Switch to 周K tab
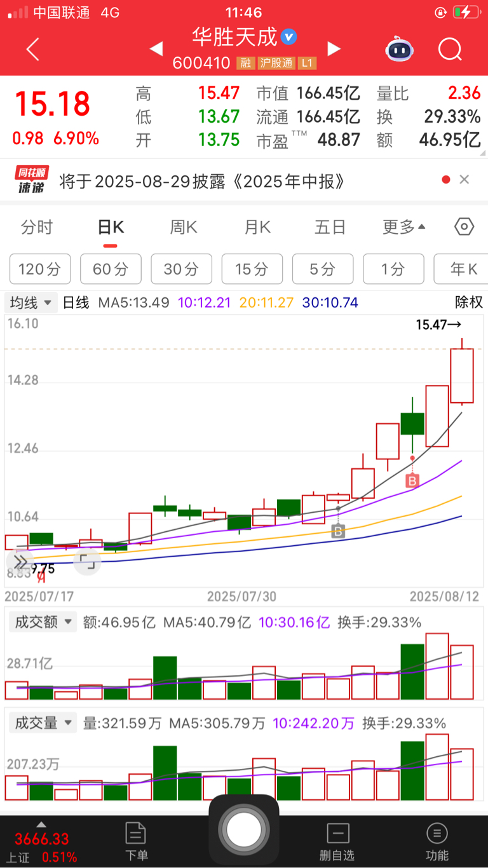This screenshot has height=868, width=488. (184, 227)
